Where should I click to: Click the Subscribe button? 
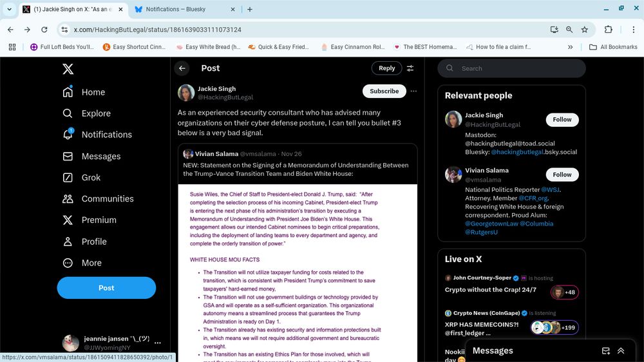[x=384, y=91]
